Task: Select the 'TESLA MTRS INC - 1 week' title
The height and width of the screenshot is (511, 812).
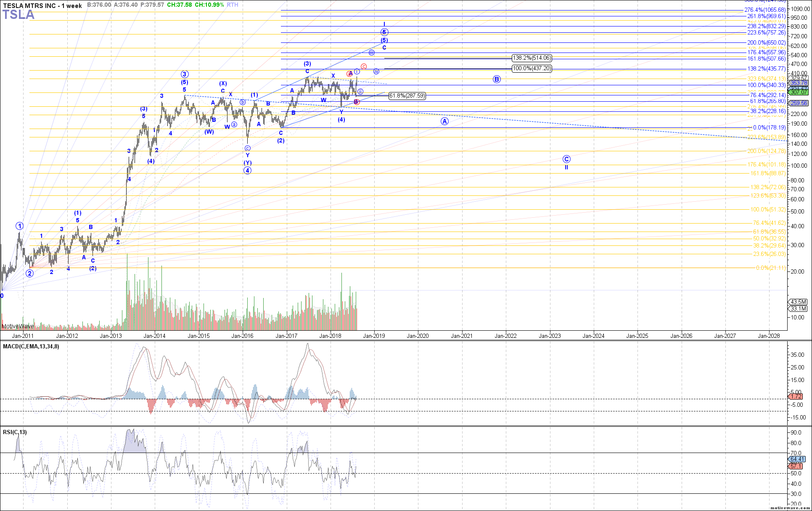Action: [x=42, y=5]
